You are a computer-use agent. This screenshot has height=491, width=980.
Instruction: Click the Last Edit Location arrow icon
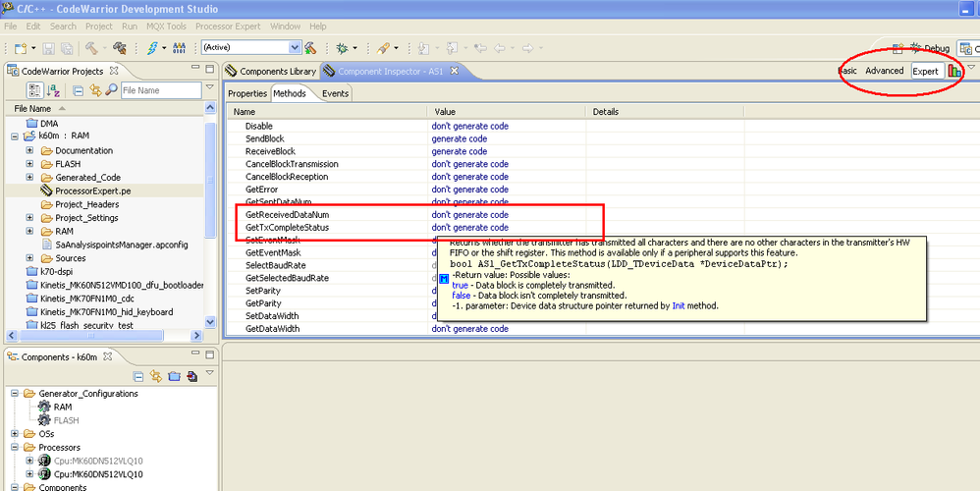(480, 48)
